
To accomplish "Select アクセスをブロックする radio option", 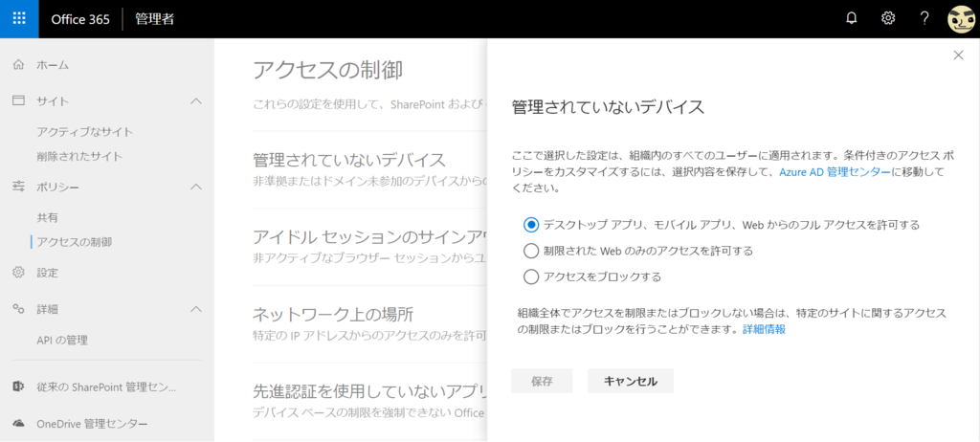I will click(531, 276).
